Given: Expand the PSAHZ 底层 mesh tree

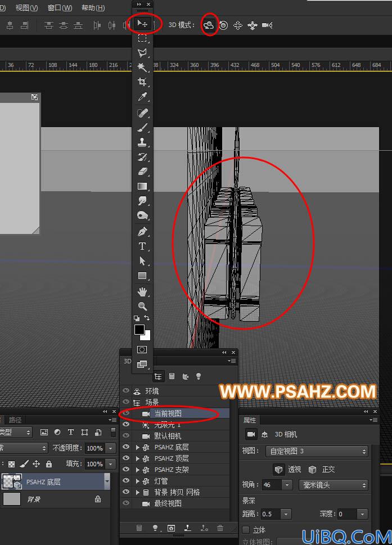Looking at the screenshot, I should [x=138, y=447].
